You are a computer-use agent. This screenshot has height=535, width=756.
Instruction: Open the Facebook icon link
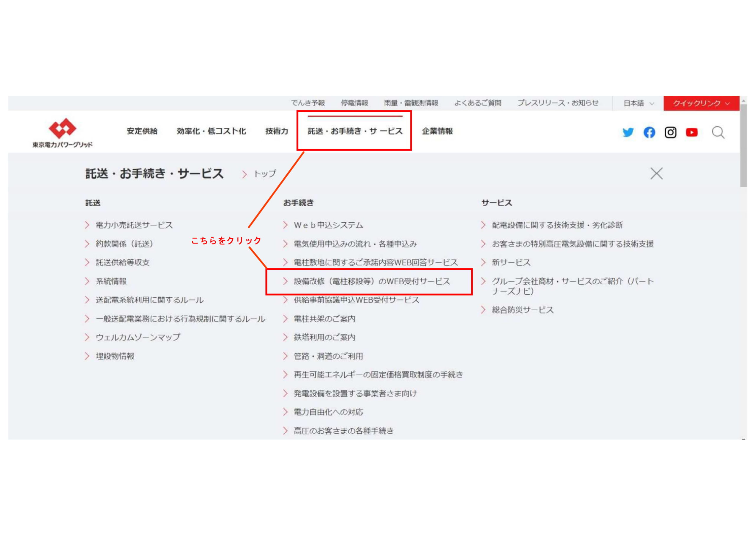coord(649,132)
